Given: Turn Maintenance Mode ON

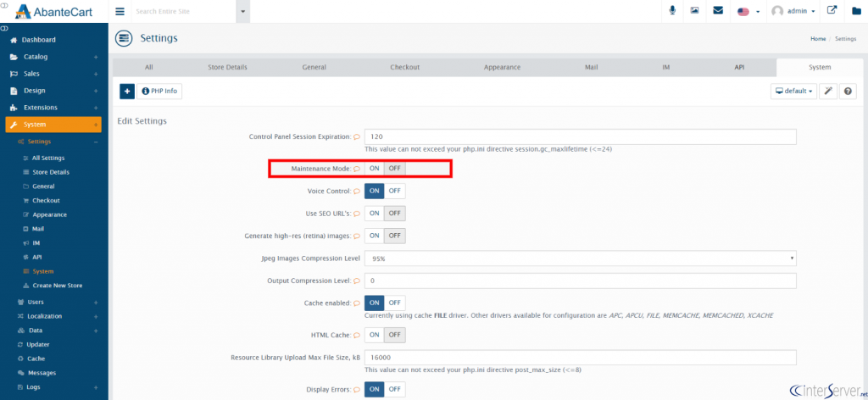Looking at the screenshot, I should (x=374, y=169).
